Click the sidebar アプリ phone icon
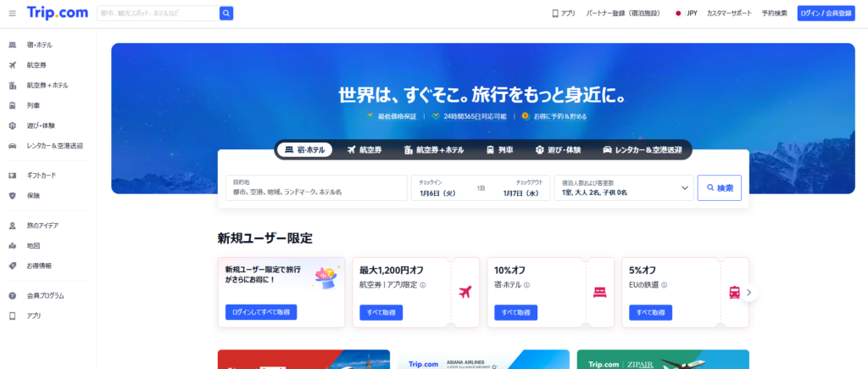 tap(13, 316)
